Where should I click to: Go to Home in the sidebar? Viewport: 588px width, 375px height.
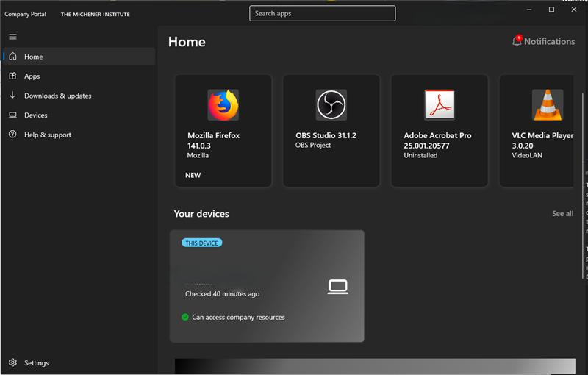click(x=33, y=57)
